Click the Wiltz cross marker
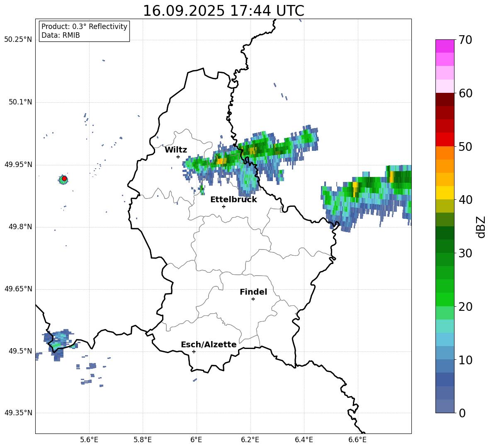Image resolution: width=491 pixels, height=448 pixels. (178, 157)
